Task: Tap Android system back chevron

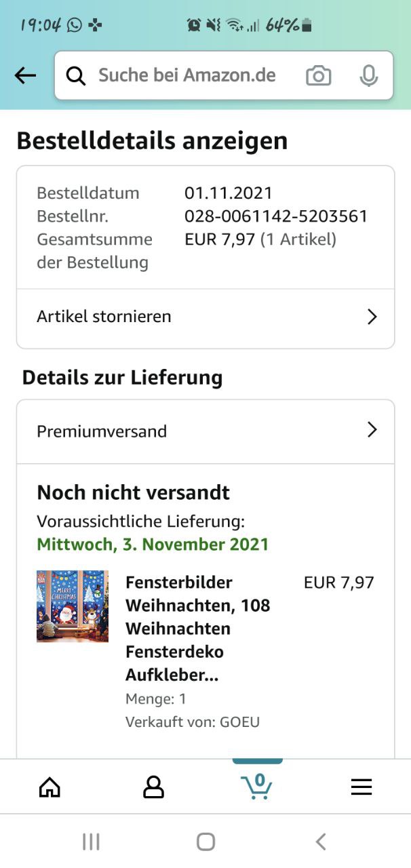Action: (x=321, y=842)
